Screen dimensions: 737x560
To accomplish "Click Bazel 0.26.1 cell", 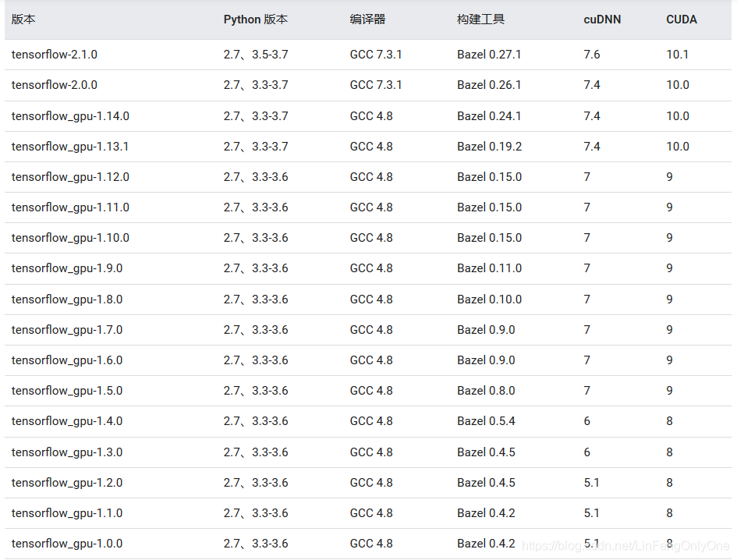I will click(489, 85).
